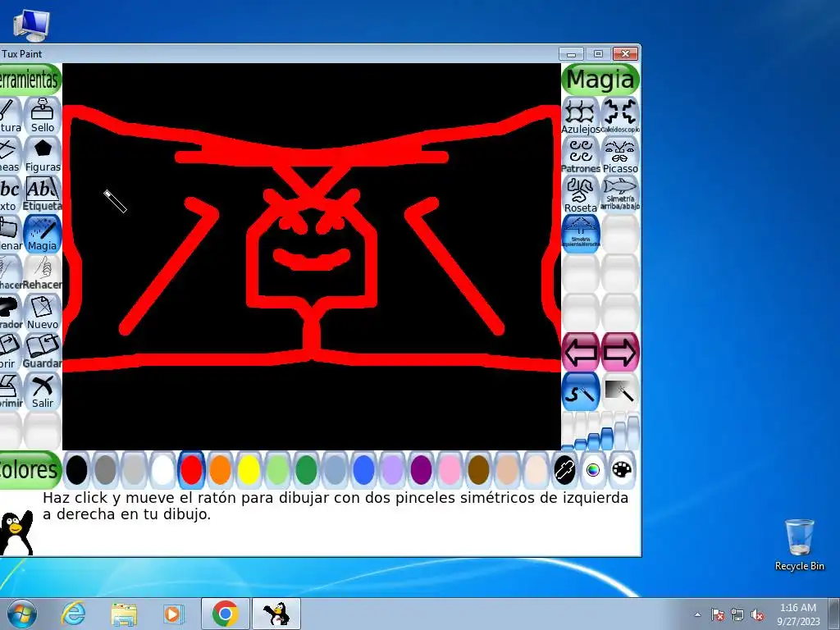Choose the Azulejos magic effect
Screen dimensions: 840x630
tap(581, 116)
